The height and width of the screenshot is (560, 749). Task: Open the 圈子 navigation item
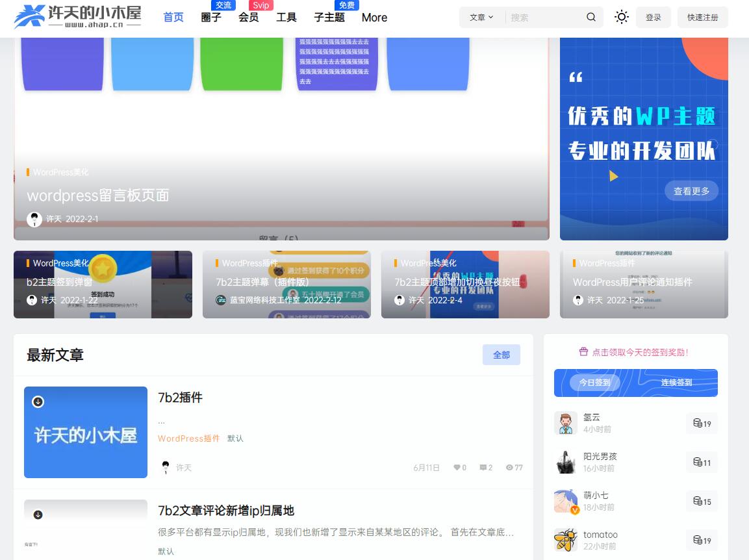[x=210, y=18]
